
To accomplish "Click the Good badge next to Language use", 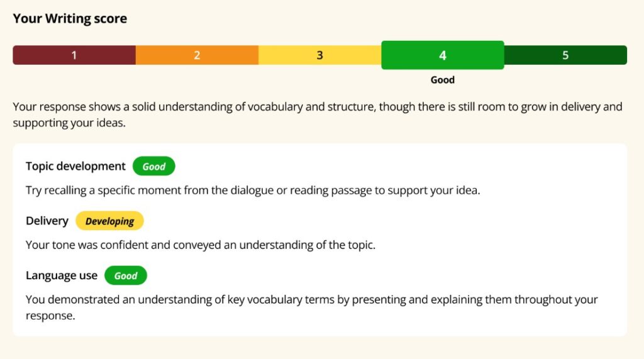I will [x=125, y=276].
